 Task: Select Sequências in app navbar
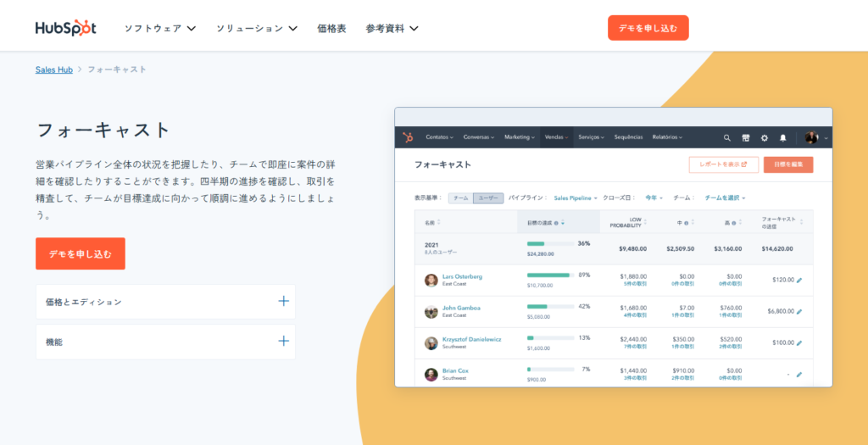pyautogui.click(x=628, y=137)
